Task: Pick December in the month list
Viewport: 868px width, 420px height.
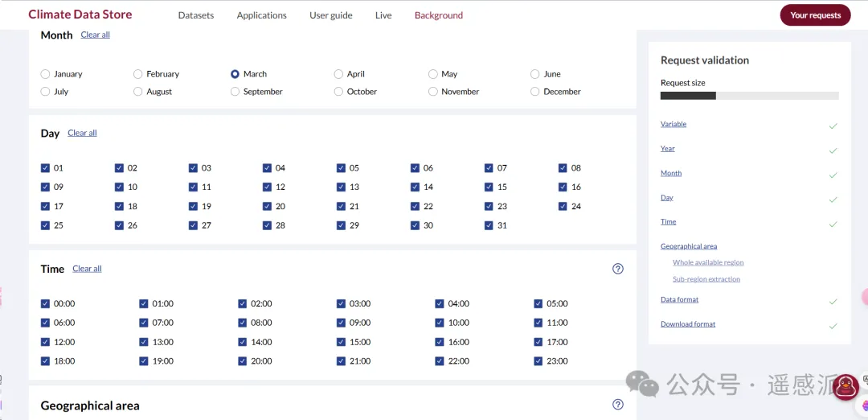Action: (534, 92)
